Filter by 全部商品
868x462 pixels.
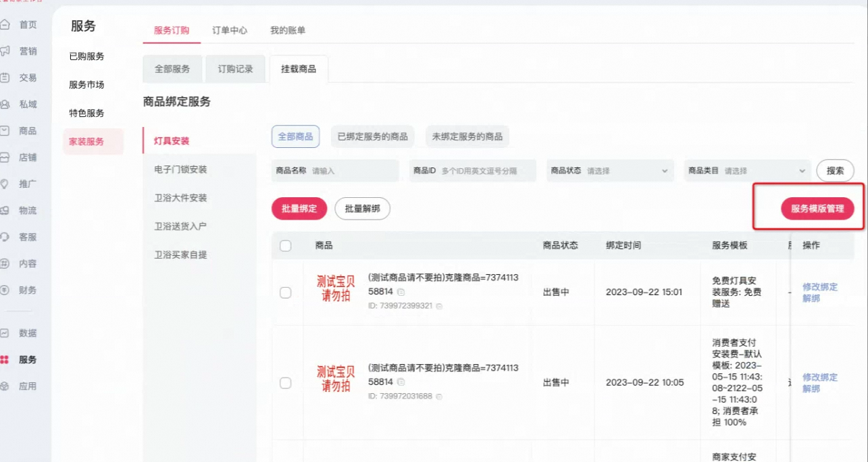296,136
